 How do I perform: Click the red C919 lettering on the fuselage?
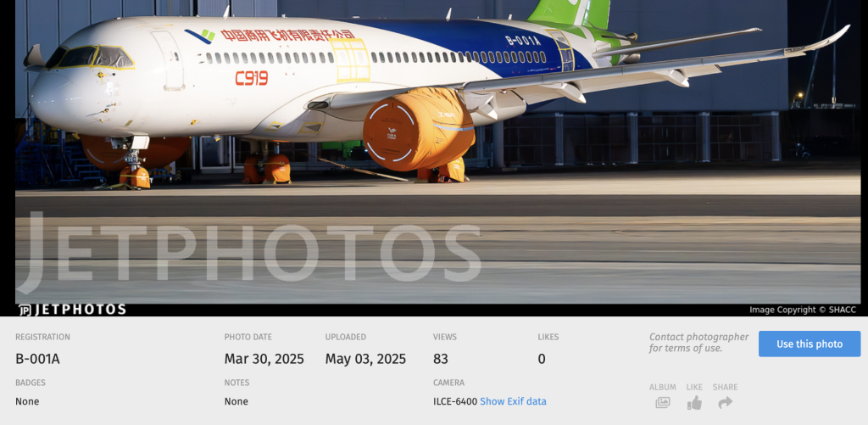coord(251,78)
